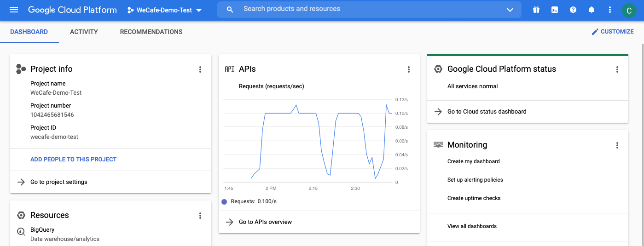Expand the search bar dropdown arrow

[510, 10]
